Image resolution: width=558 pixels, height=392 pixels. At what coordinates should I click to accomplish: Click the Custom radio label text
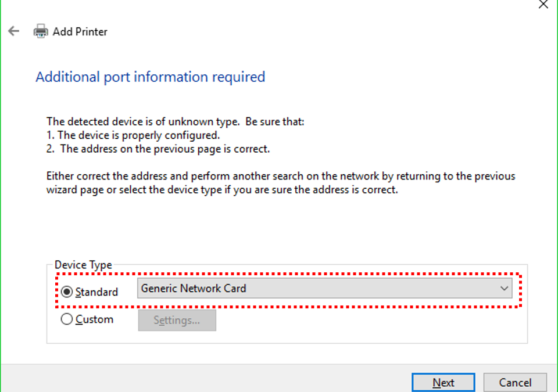coord(94,319)
